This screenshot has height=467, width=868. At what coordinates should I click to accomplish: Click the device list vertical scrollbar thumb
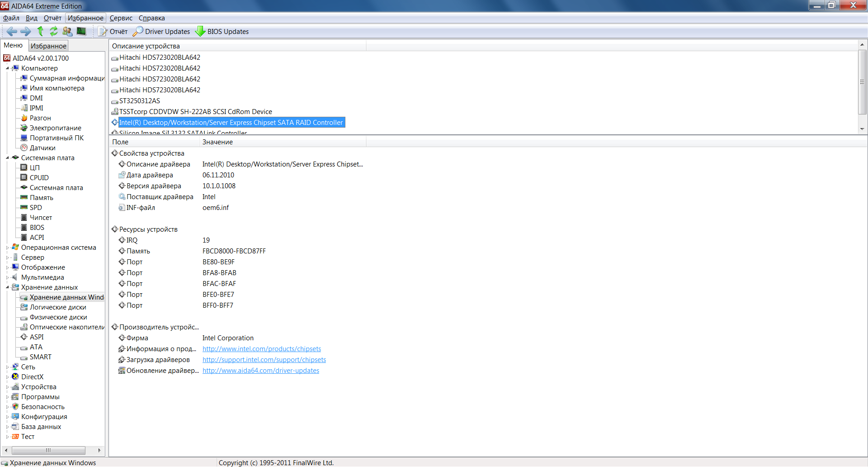click(x=862, y=82)
